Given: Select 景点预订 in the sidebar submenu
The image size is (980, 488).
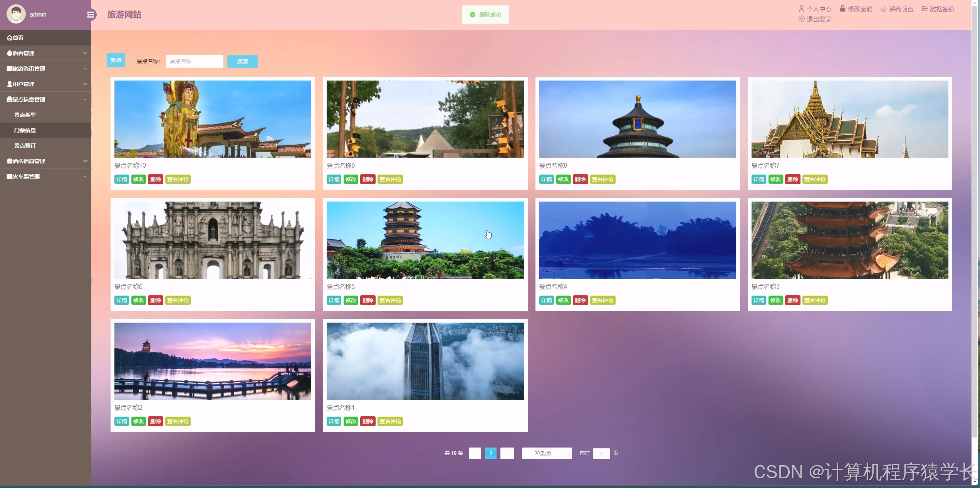Looking at the screenshot, I should pos(25,146).
